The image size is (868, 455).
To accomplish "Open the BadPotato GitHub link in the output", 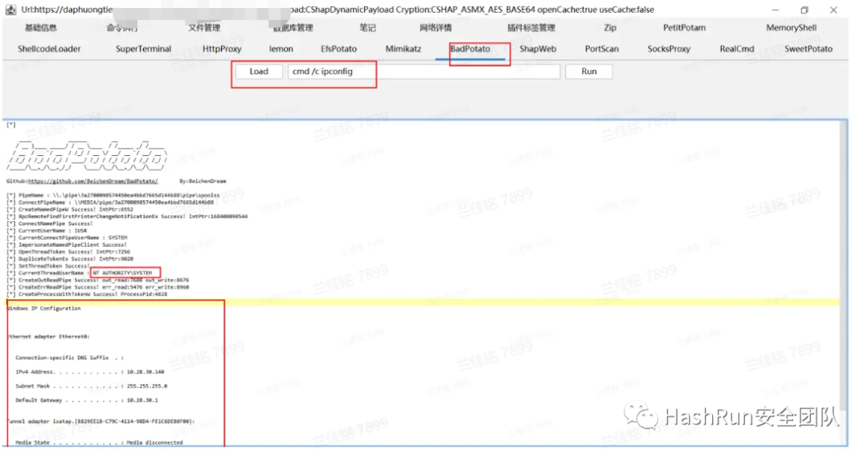I will click(x=93, y=181).
